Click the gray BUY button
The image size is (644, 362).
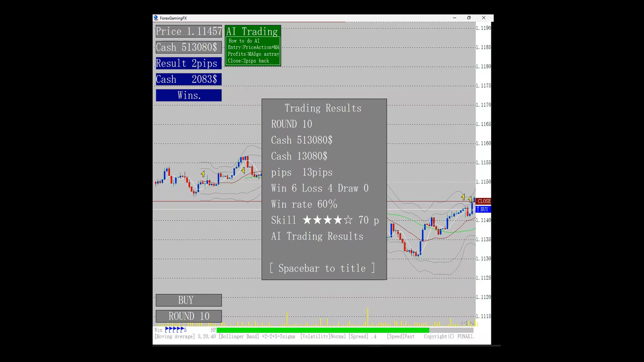pyautogui.click(x=189, y=300)
